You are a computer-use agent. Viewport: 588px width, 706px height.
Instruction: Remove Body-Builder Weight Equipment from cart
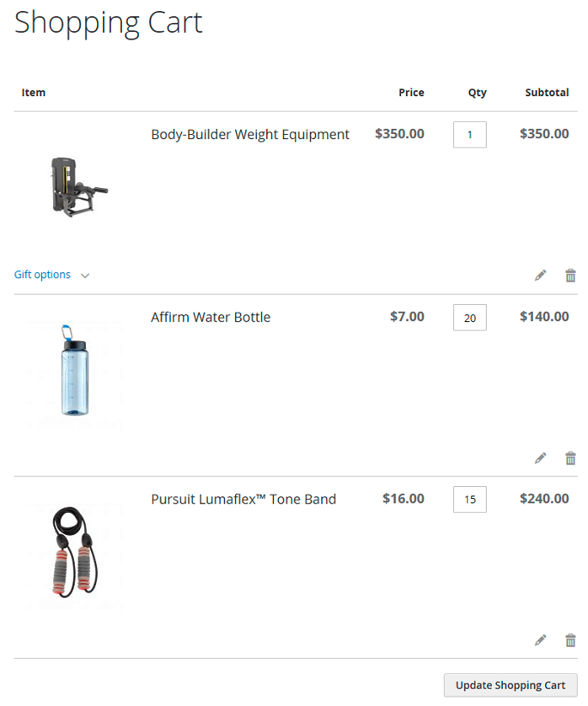click(x=570, y=276)
